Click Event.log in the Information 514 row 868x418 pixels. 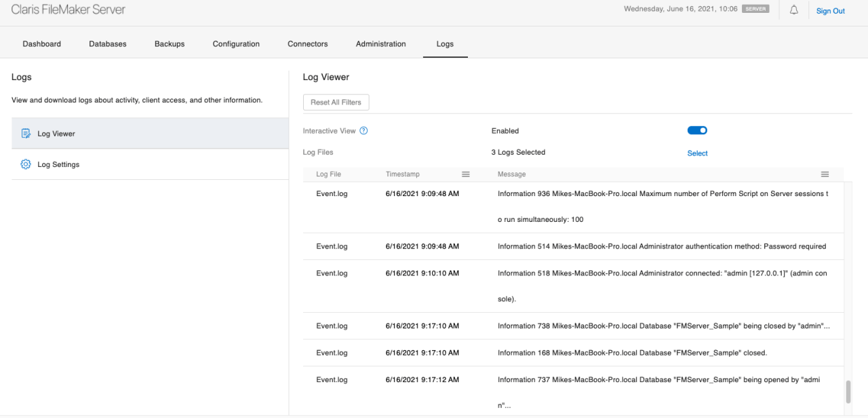pos(332,246)
